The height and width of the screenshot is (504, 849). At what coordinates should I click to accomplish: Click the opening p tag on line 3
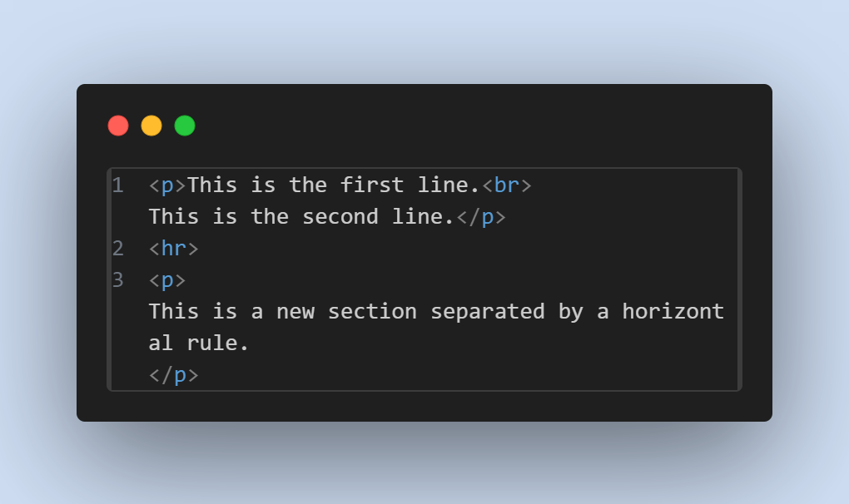(x=167, y=280)
